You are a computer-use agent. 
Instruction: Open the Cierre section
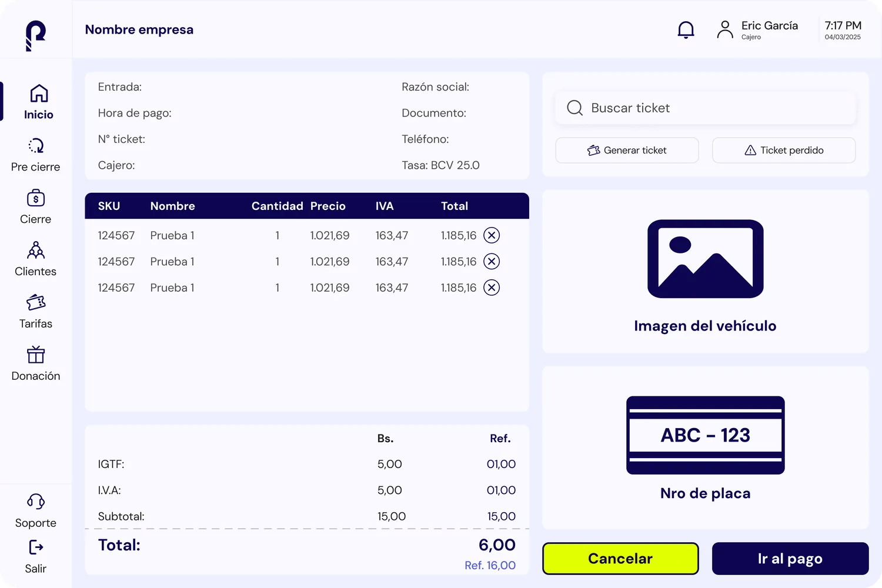(x=35, y=207)
